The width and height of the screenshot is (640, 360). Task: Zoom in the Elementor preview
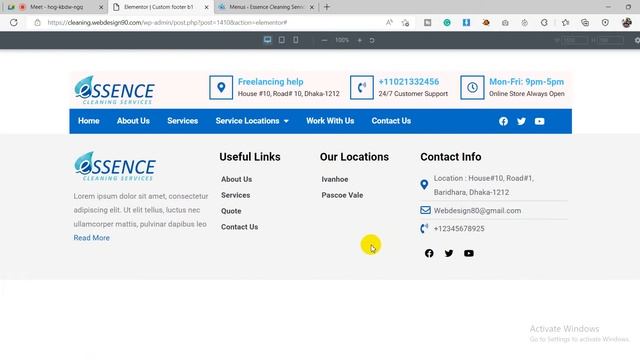click(360, 40)
